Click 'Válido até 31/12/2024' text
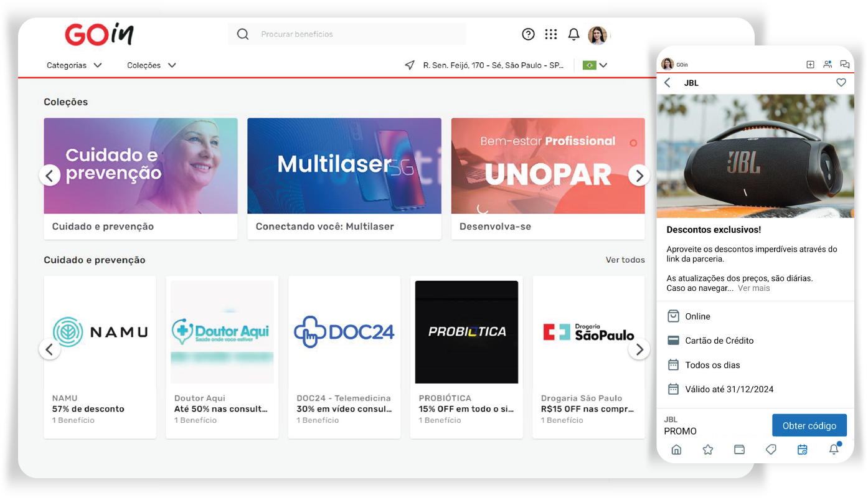The image size is (868, 500). coord(729,389)
